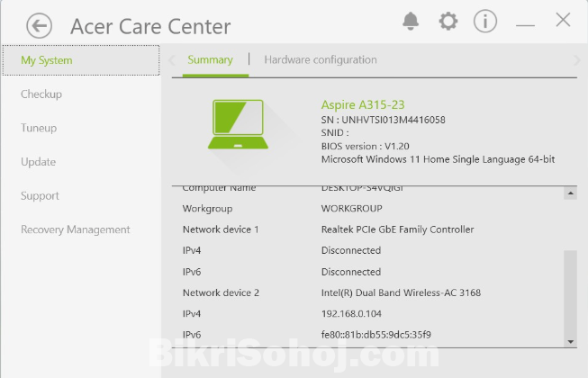
Task: Click the Disconnected value for device 1 IPv6
Action: [351, 272]
